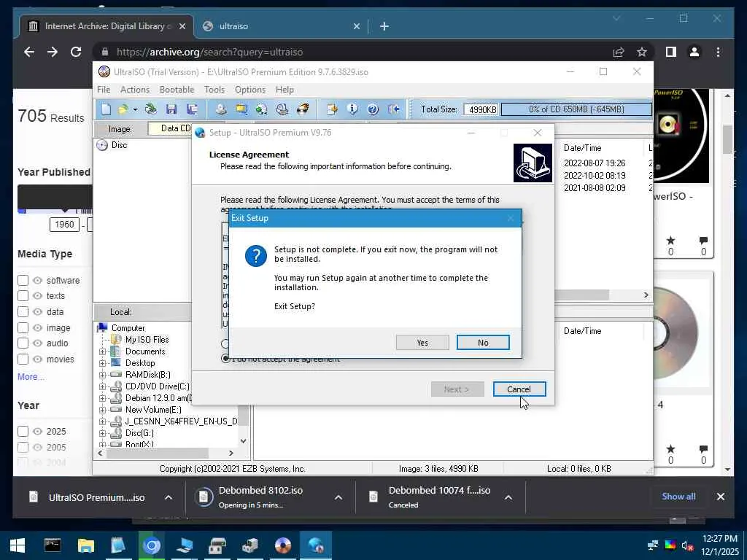Click the Open CD/DVD icon in UltraISO toolbar
The height and width of the screenshot is (560, 747).
151,109
